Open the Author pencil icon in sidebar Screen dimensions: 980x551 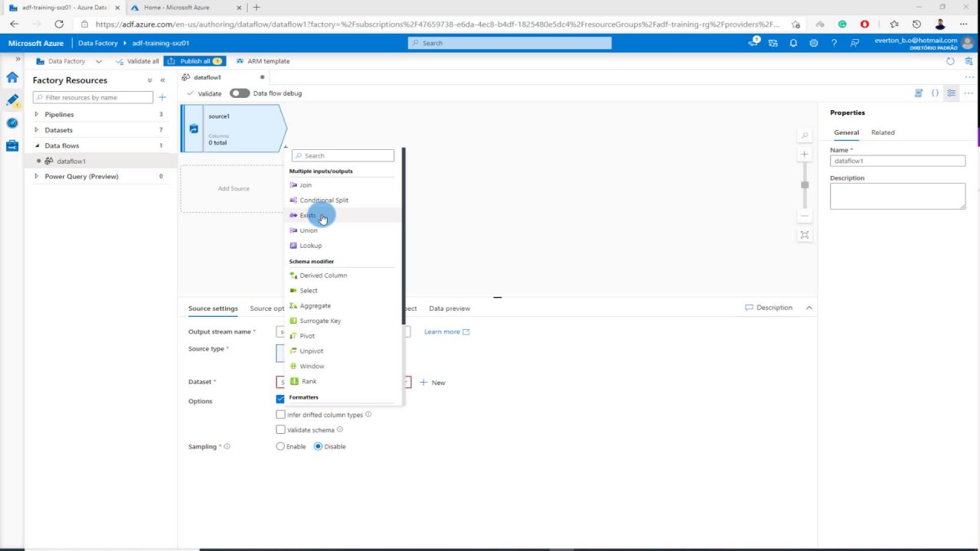coord(12,100)
